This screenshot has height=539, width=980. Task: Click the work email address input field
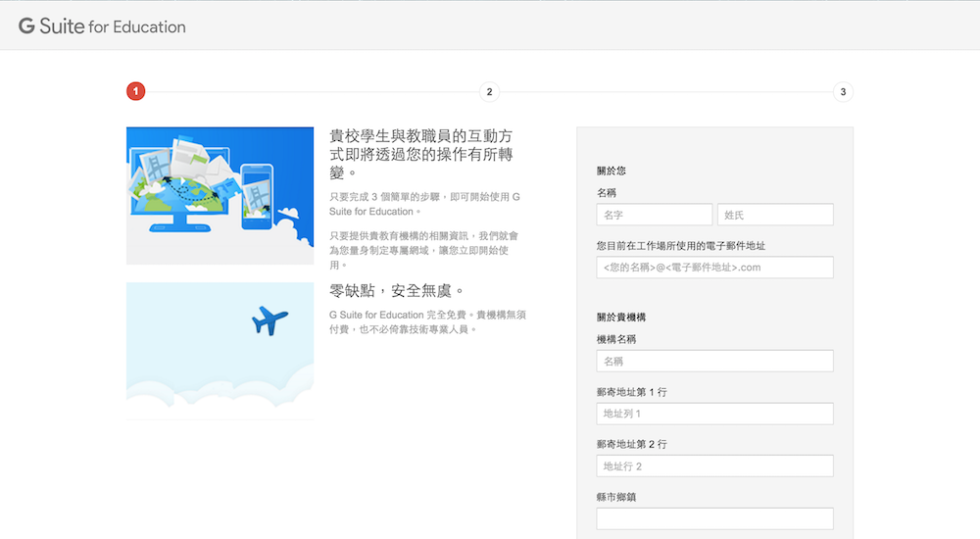pos(714,268)
